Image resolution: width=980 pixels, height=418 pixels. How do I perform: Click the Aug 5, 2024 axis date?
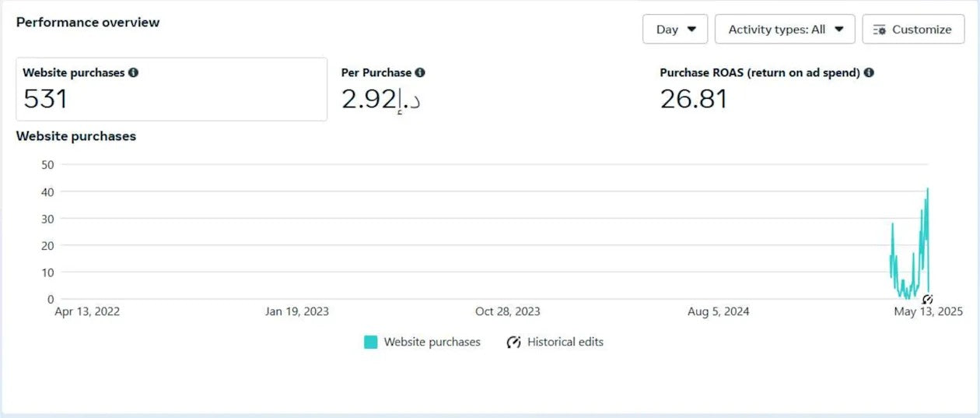[719, 311]
